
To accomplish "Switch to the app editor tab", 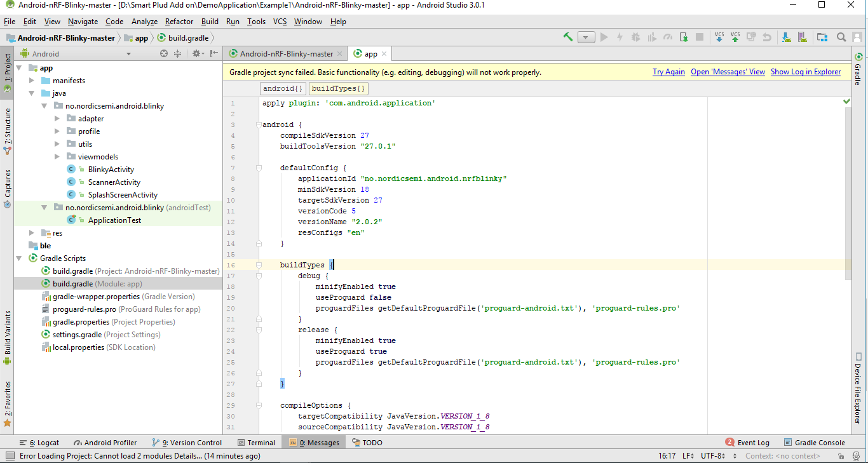I will [369, 53].
